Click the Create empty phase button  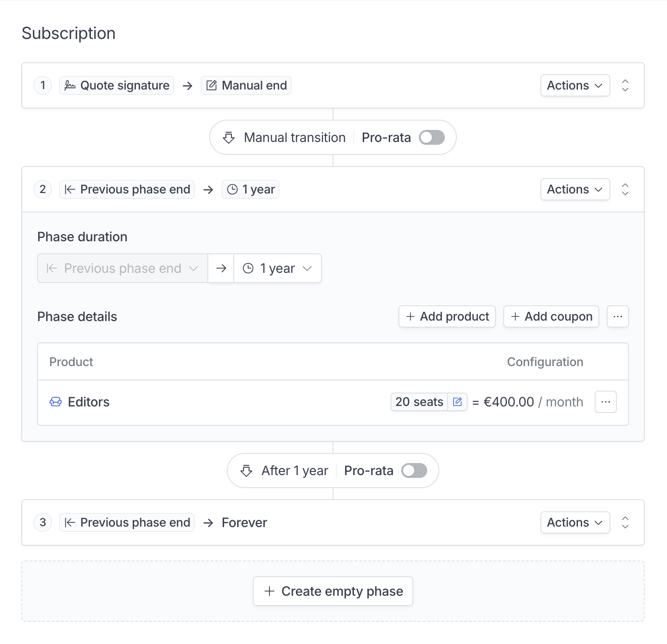pos(333,591)
